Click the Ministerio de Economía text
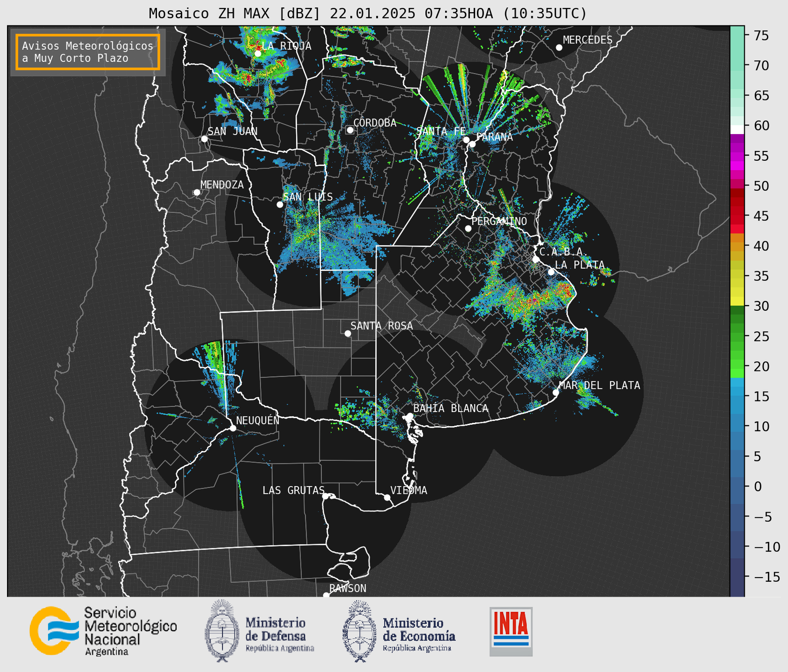Screen dimensions: 788x672 point(419,634)
